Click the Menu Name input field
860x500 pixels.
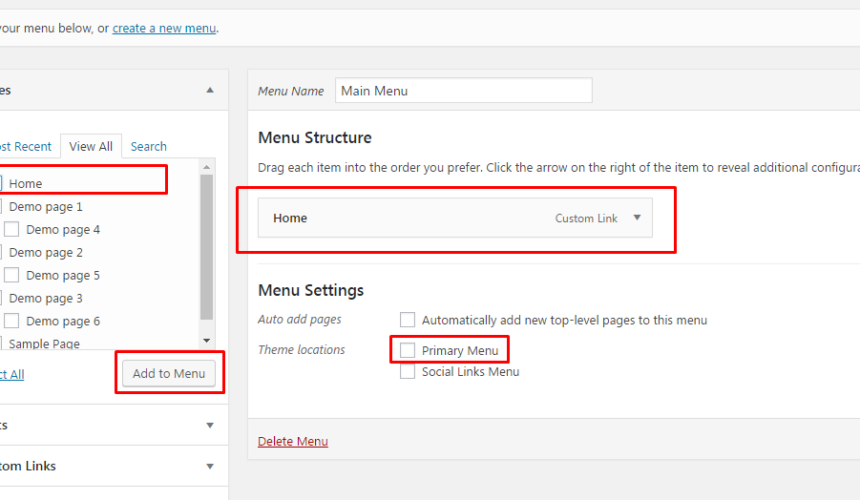pyautogui.click(x=463, y=90)
